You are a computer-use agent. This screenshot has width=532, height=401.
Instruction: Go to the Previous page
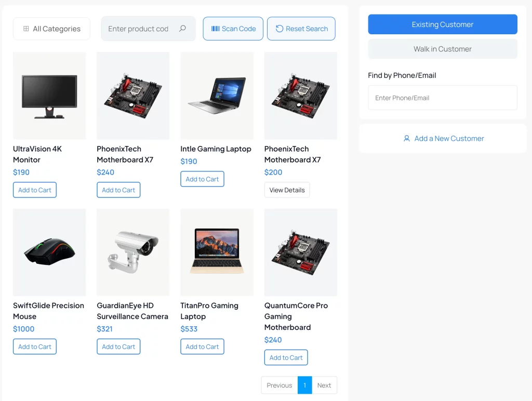point(279,385)
